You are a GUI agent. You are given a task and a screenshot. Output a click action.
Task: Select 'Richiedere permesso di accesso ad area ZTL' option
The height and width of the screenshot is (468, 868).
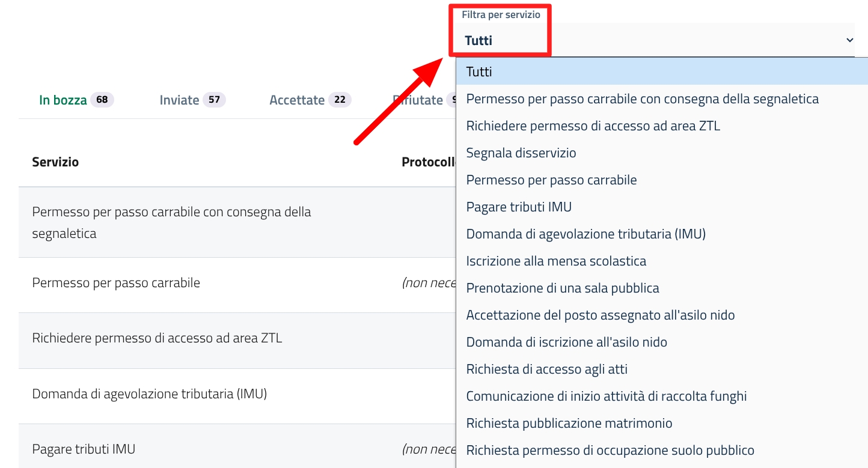(x=593, y=126)
